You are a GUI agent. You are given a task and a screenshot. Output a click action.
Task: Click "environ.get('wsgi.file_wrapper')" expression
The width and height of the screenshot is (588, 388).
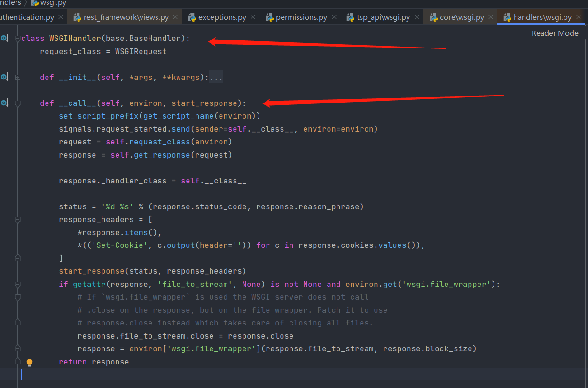coord(421,284)
